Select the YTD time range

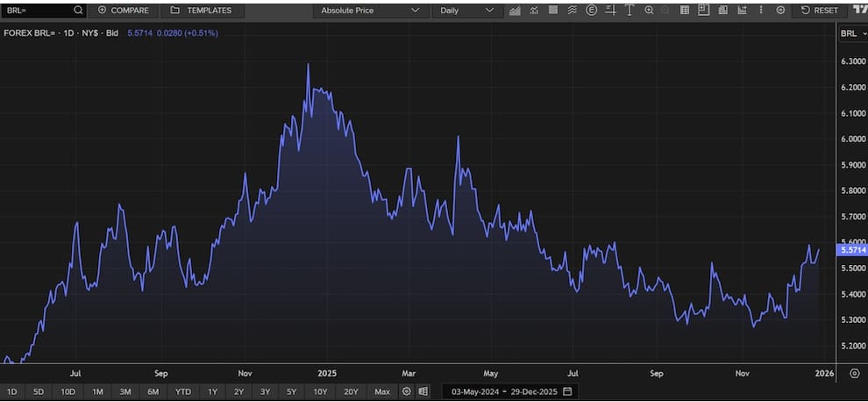[x=182, y=391]
